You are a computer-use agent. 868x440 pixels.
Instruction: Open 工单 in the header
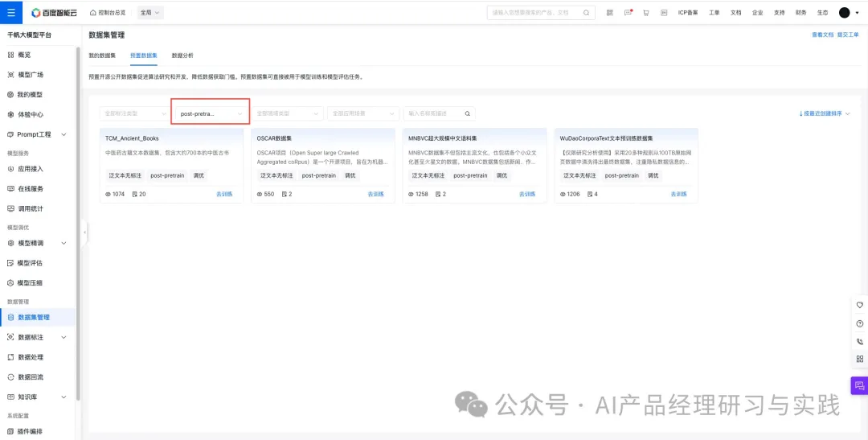[714, 12]
